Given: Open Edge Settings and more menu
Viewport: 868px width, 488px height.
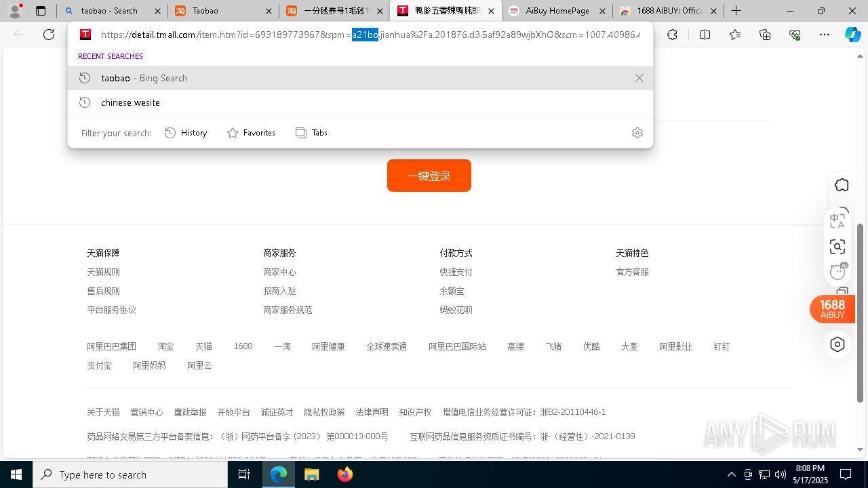Looking at the screenshot, I should point(825,35).
